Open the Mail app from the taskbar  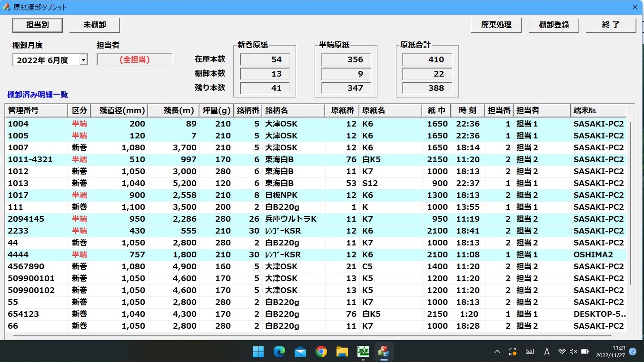[300, 352]
